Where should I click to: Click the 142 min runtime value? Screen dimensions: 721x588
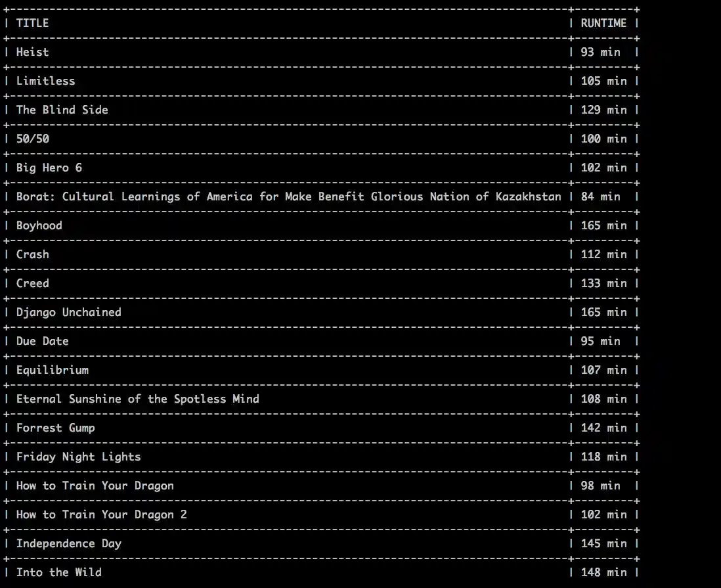coord(603,428)
